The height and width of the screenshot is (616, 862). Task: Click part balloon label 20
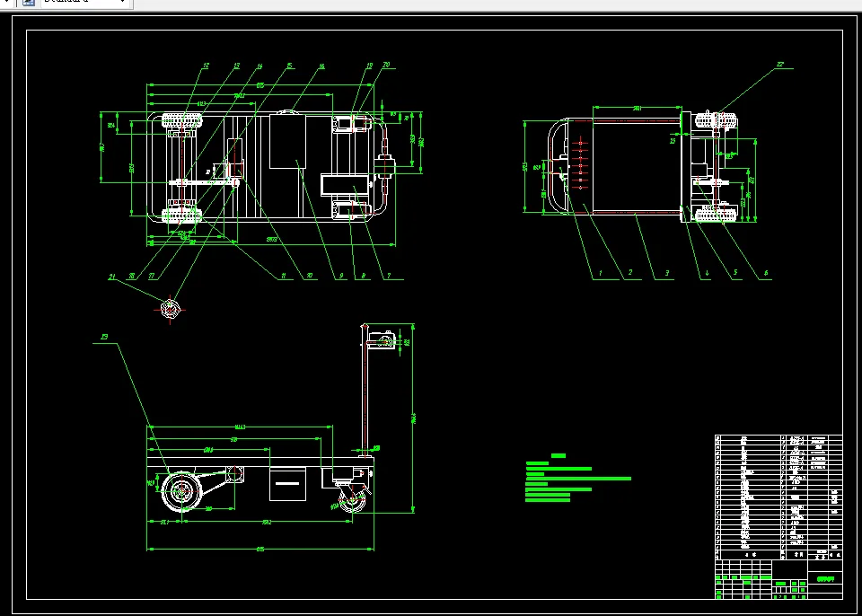point(386,65)
